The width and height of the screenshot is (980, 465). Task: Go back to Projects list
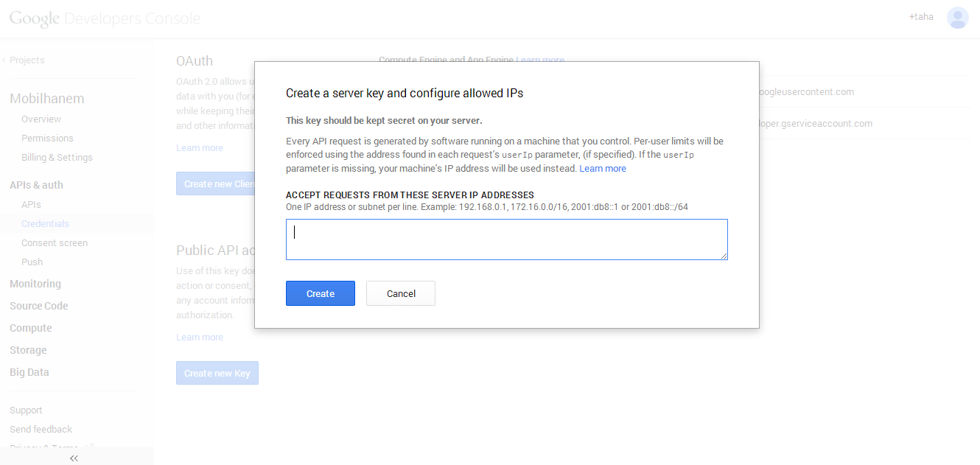click(x=27, y=60)
